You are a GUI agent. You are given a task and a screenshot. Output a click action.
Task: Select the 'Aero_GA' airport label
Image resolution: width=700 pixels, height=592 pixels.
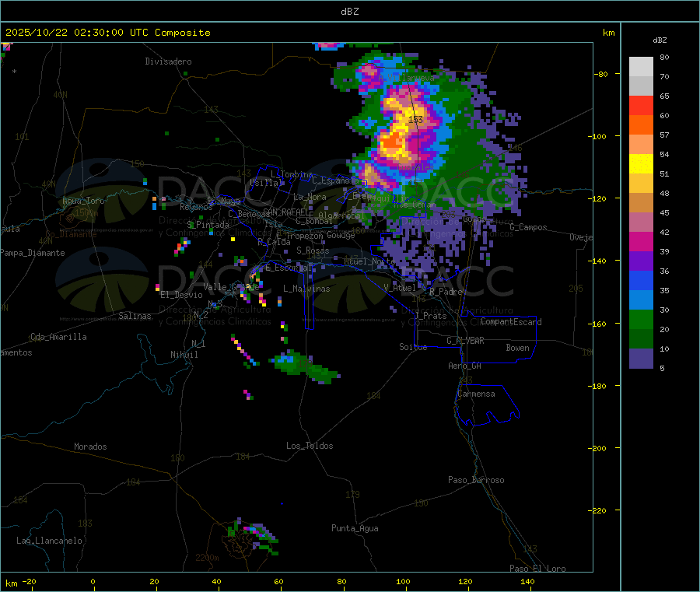(x=465, y=366)
